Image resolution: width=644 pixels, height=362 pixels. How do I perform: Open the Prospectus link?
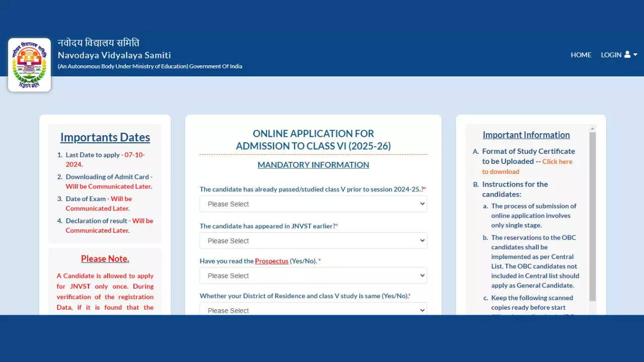click(271, 261)
